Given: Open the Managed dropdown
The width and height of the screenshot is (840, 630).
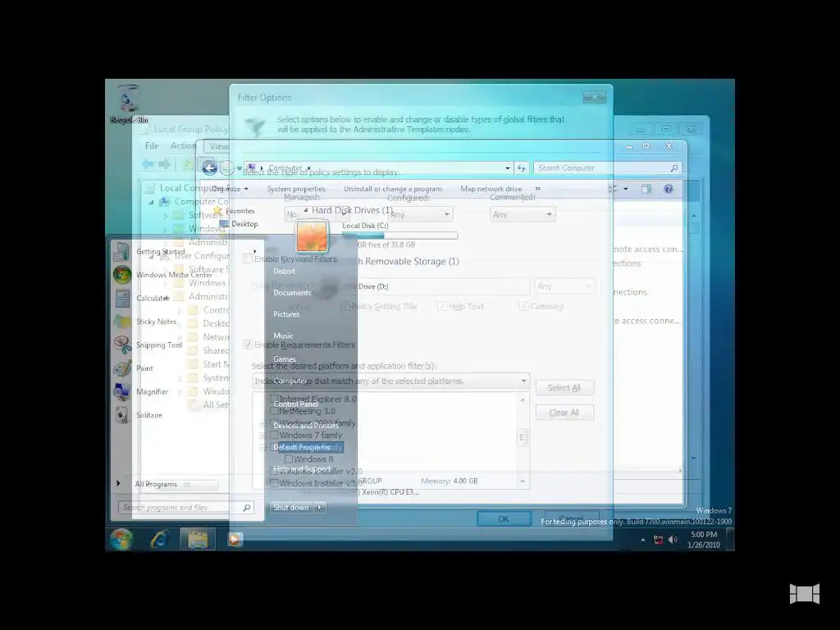Looking at the screenshot, I should click(317, 214).
